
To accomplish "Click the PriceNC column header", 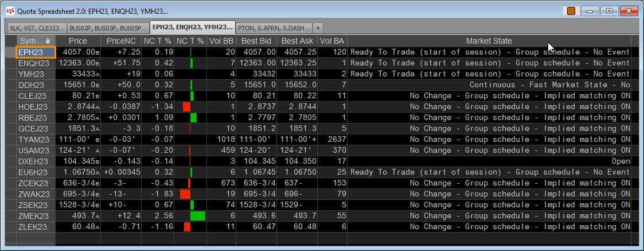I will (120, 41).
